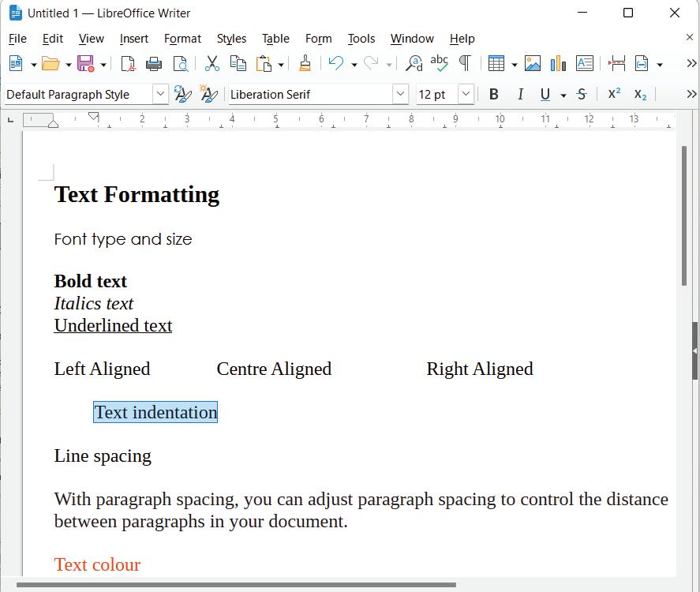Insert a table with the grid icon

coord(496,63)
